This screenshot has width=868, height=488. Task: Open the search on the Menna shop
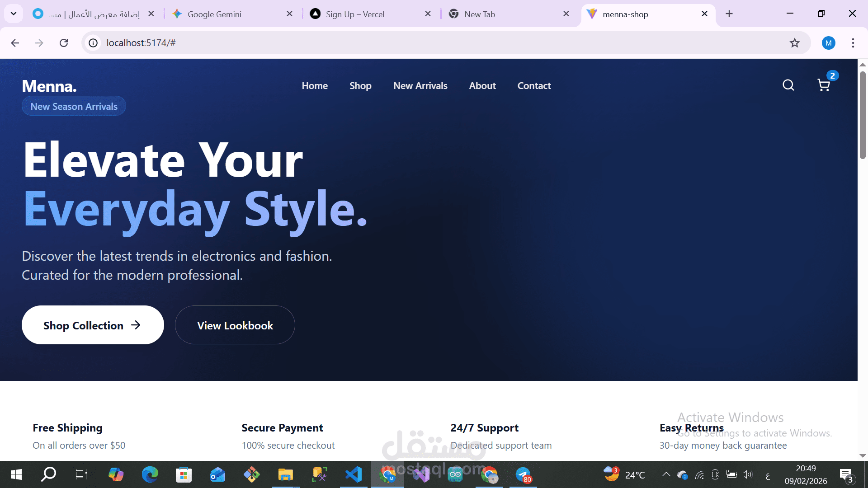point(788,85)
